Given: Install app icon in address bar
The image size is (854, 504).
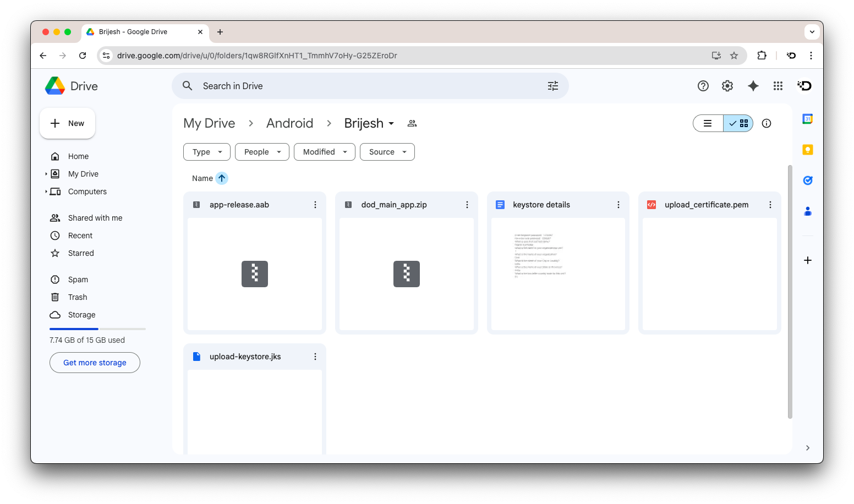Looking at the screenshot, I should (716, 56).
